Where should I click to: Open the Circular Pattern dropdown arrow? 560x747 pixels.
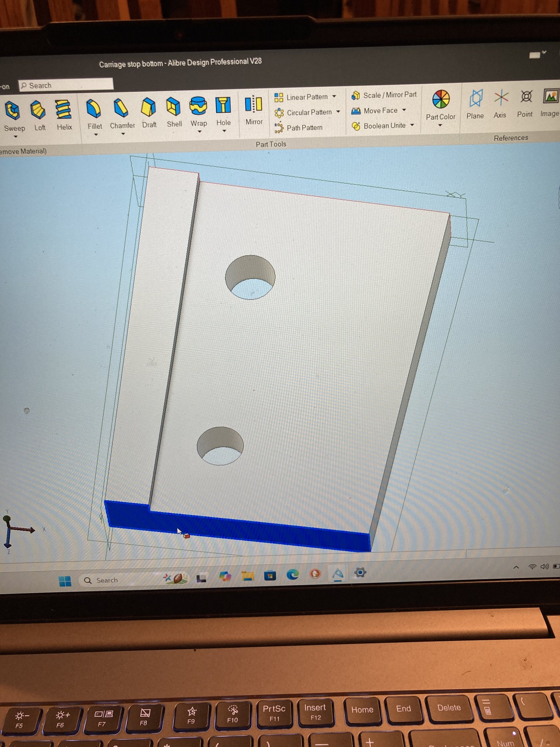coord(338,112)
